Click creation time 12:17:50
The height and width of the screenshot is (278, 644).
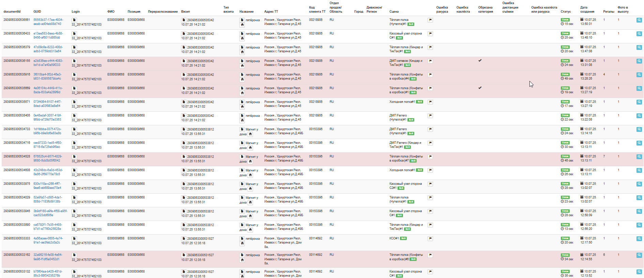[x=586, y=242]
